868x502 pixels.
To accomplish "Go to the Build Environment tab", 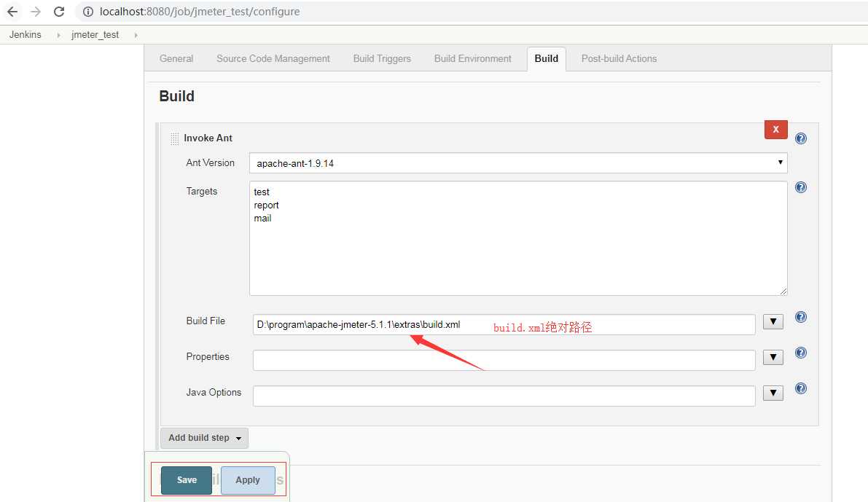I will [473, 59].
